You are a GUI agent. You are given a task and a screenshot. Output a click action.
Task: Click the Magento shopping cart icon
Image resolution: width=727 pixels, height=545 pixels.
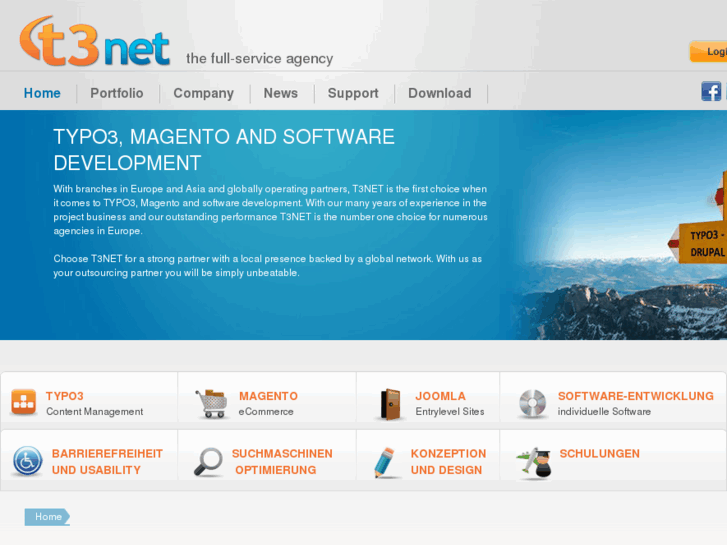click(212, 404)
